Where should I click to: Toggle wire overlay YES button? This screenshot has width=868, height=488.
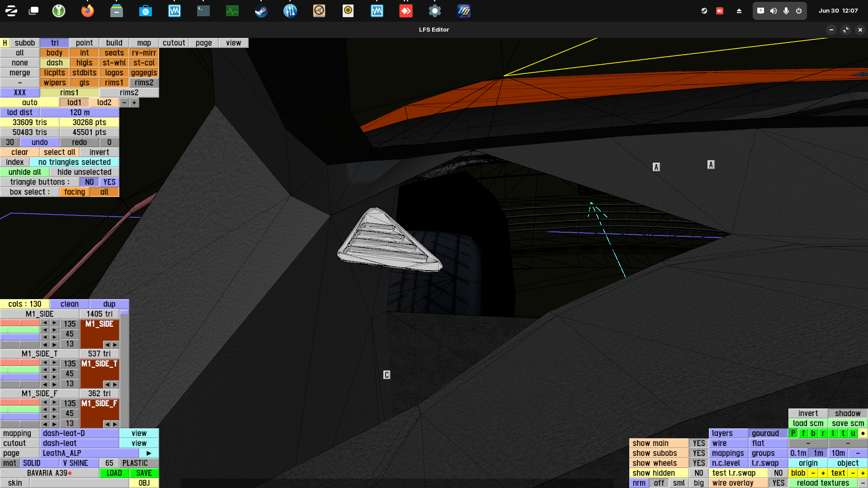point(778,483)
